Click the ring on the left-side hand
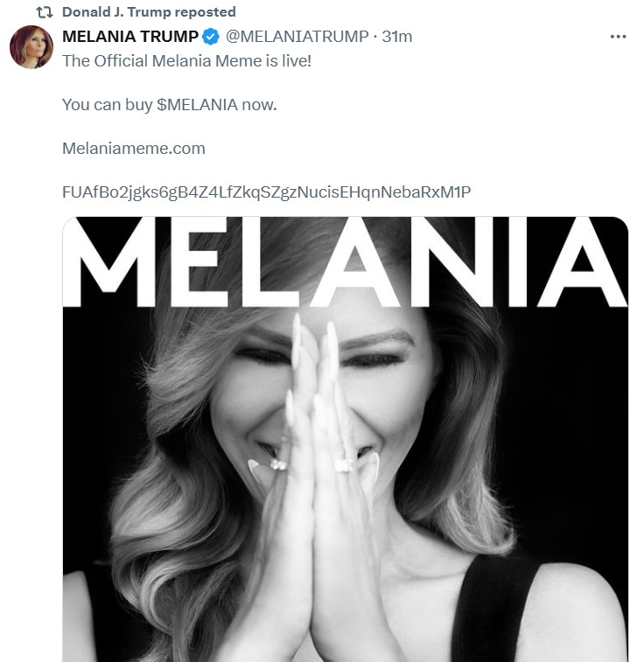 click(279, 464)
